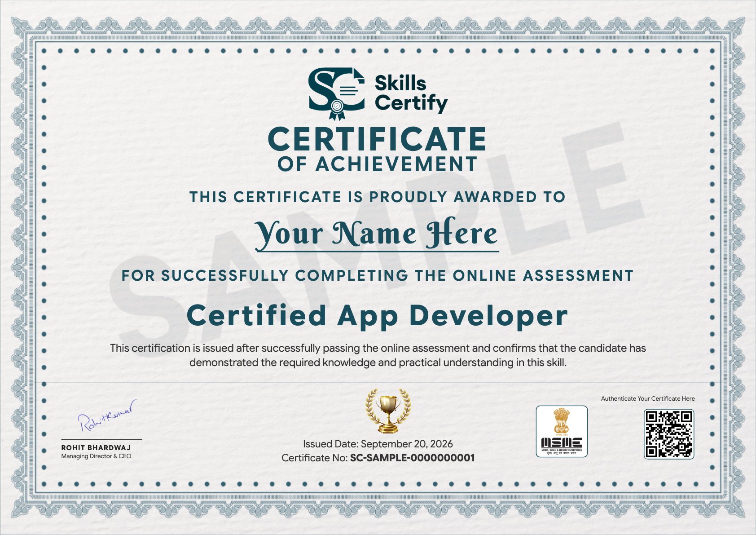Click the QR code for certificate authentication
Image resolution: width=756 pixels, height=535 pixels.
pos(669,434)
